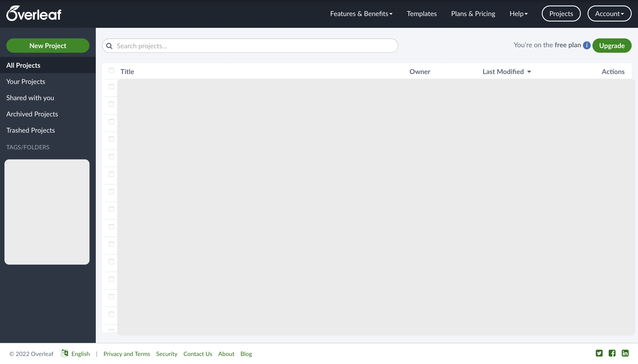Screen dimensions: 638x364
Task: Toggle the select-all checkbox beside Title
Action: coord(111,70)
